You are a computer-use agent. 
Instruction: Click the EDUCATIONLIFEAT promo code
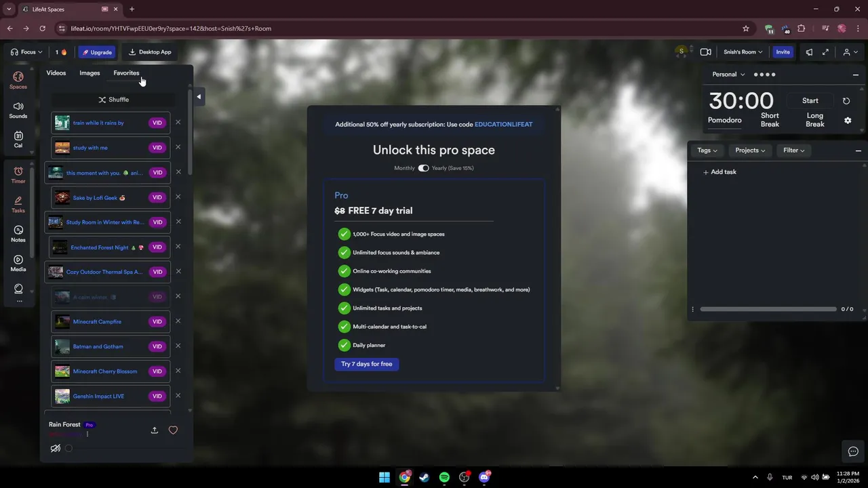pyautogui.click(x=503, y=125)
